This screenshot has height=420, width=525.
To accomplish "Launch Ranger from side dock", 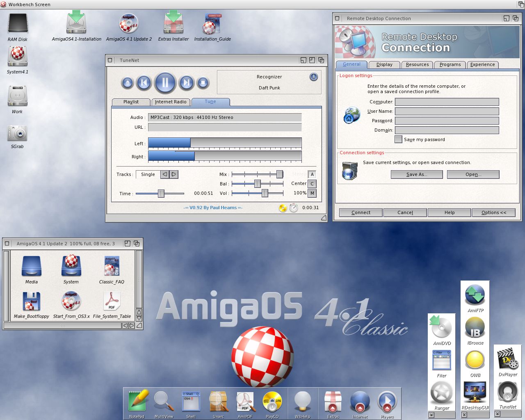I will tap(441, 393).
